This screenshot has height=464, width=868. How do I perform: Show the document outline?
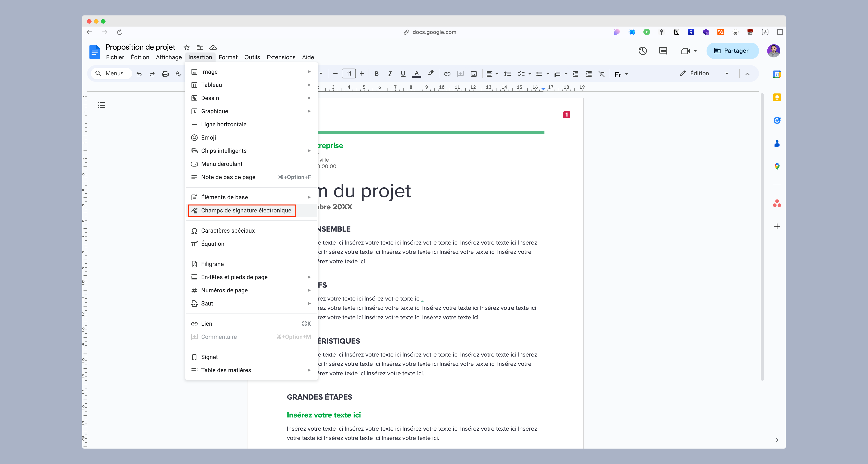(101, 105)
